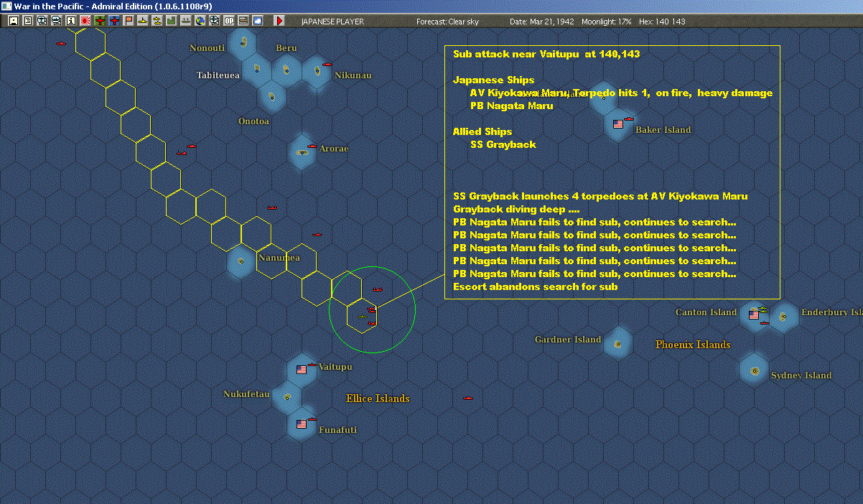863x504 pixels.
Task: Click the Japanese rising sun flag icon
Action: (x=85, y=21)
